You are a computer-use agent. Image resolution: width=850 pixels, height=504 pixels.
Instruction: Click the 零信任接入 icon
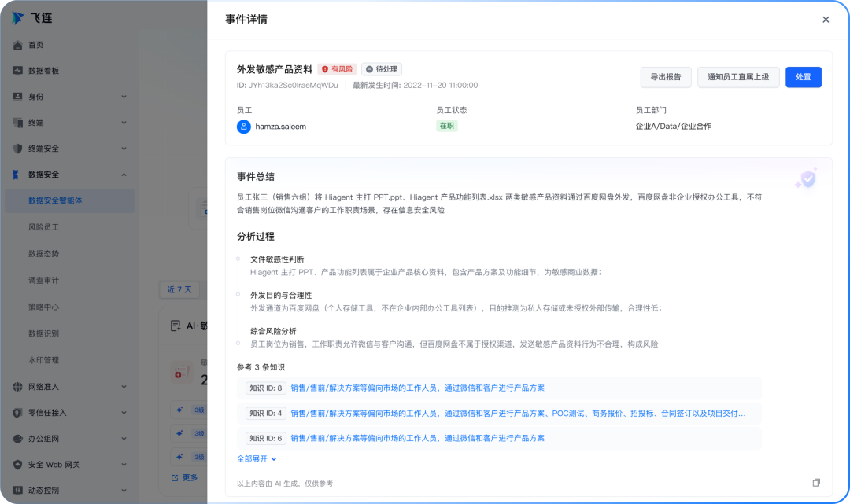pos(17,413)
